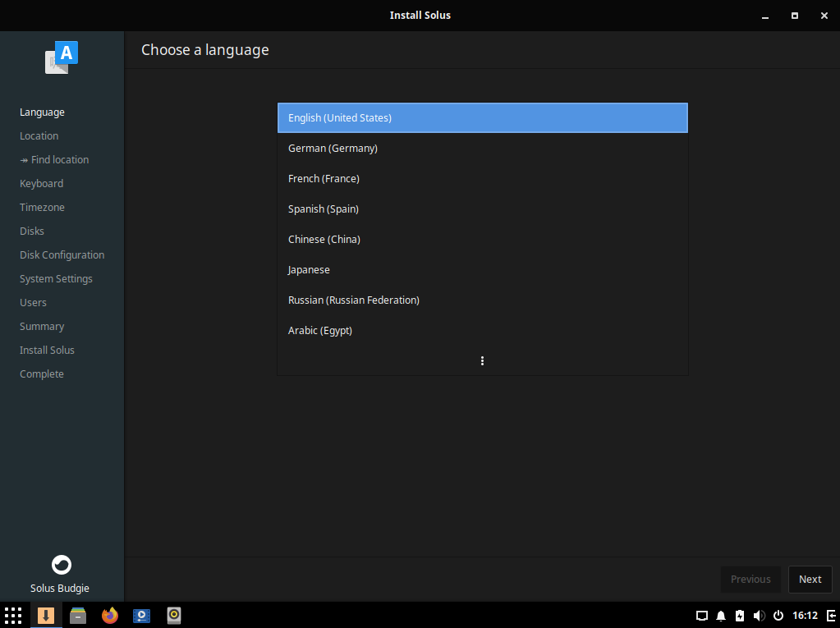Screen dimensions: 840x628
Task: Maximize the Install Solus window
Action: coord(795,16)
